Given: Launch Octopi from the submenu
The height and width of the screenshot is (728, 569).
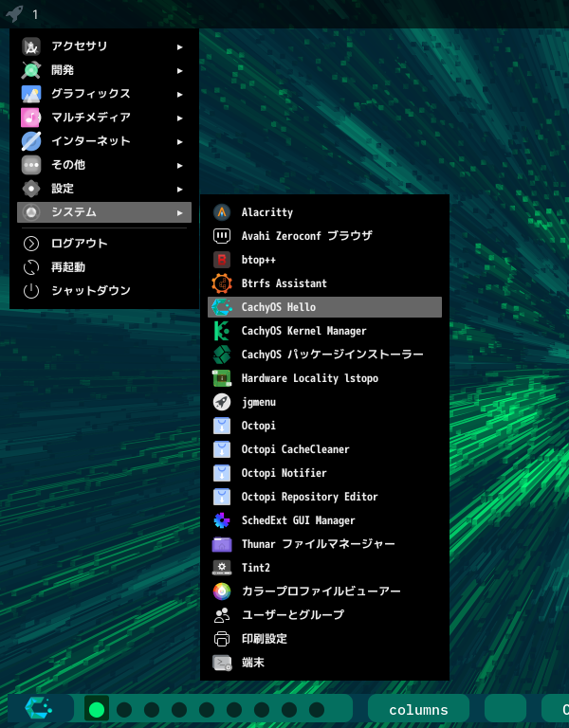Looking at the screenshot, I should [x=324, y=426].
